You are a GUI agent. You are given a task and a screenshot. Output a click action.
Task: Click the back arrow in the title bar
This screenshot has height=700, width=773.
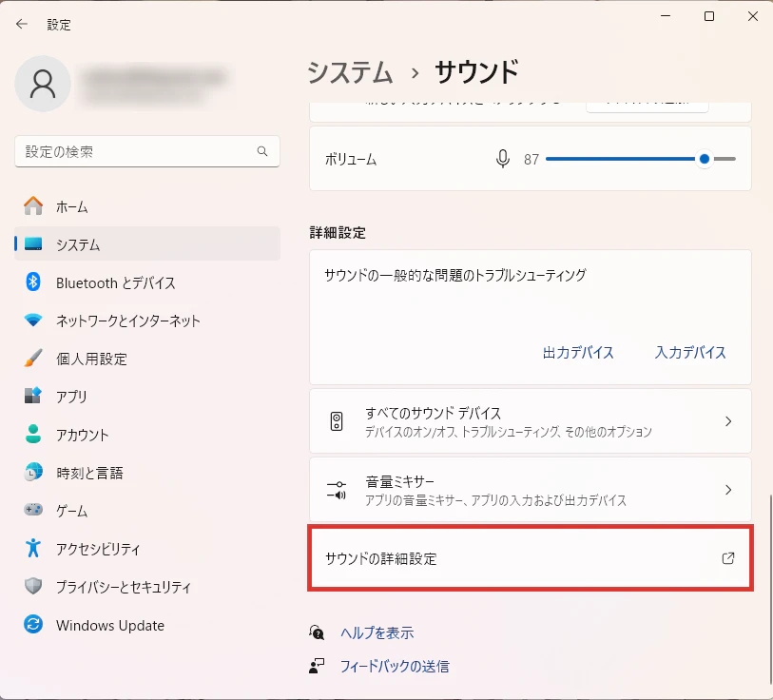point(22,25)
